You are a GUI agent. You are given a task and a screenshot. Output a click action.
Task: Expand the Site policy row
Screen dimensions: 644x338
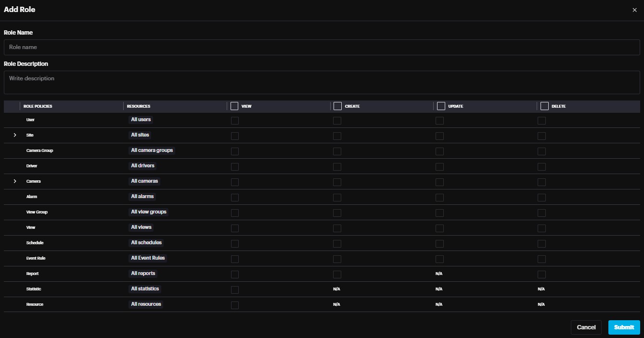[x=15, y=135]
